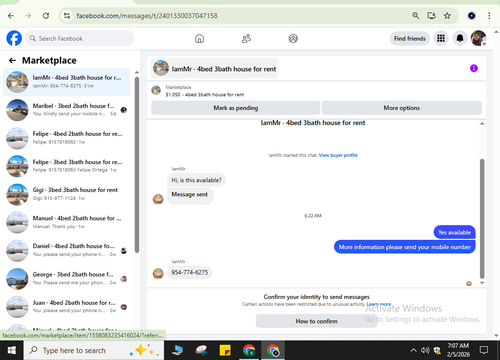The width and height of the screenshot is (500, 360).
Task: Open Felipe 3bed 3bath conversation
Action: click(x=67, y=166)
